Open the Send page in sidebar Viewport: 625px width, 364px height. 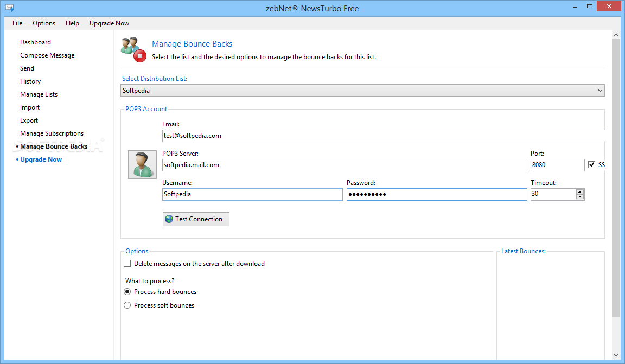[x=27, y=68]
